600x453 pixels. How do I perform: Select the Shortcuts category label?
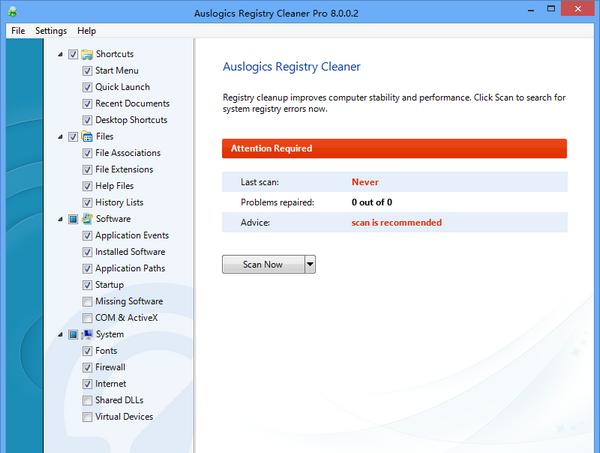pos(115,54)
